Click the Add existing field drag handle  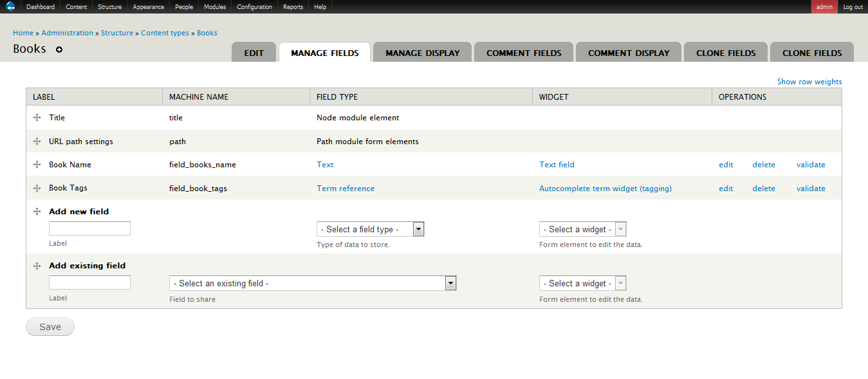(37, 266)
